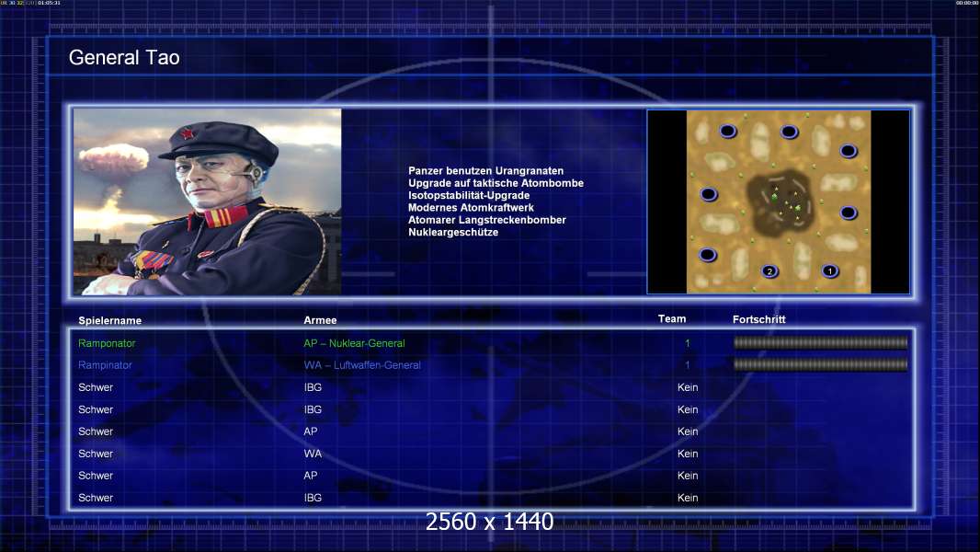Click the General Tao title text
Screen dimensions: 980x552
124,58
